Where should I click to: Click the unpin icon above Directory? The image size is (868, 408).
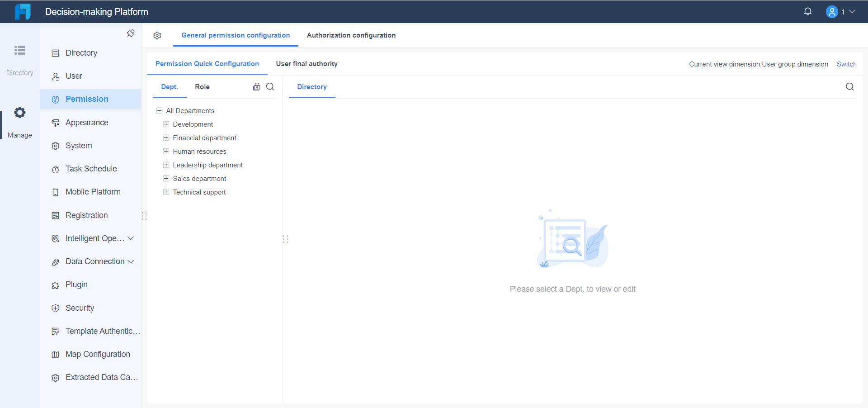(131, 33)
